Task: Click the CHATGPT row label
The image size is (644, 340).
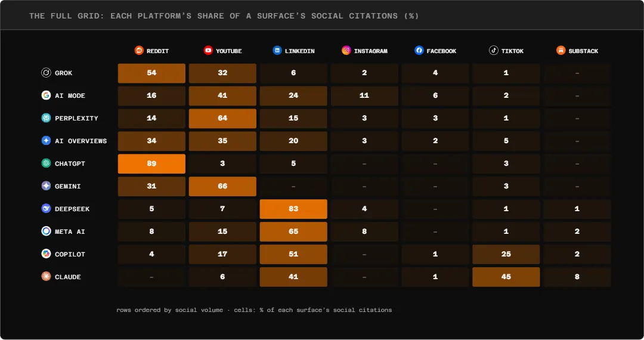Action: click(70, 163)
